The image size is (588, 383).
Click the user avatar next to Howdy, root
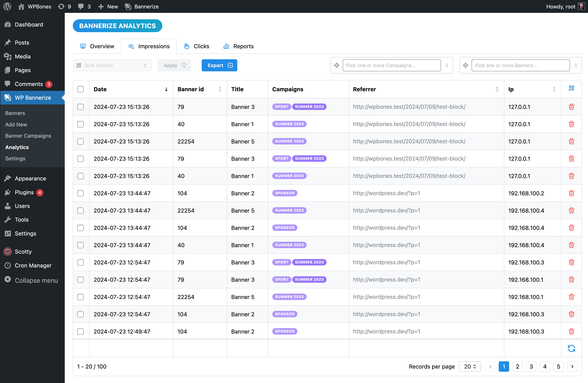pyautogui.click(x=581, y=6)
